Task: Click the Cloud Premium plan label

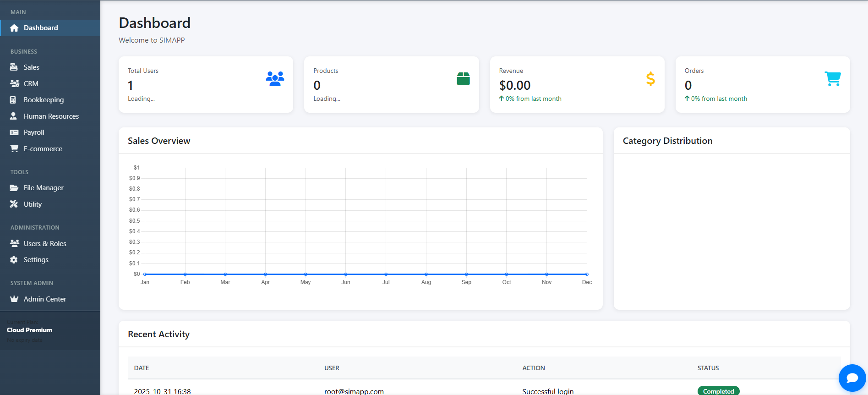Action: [x=30, y=330]
